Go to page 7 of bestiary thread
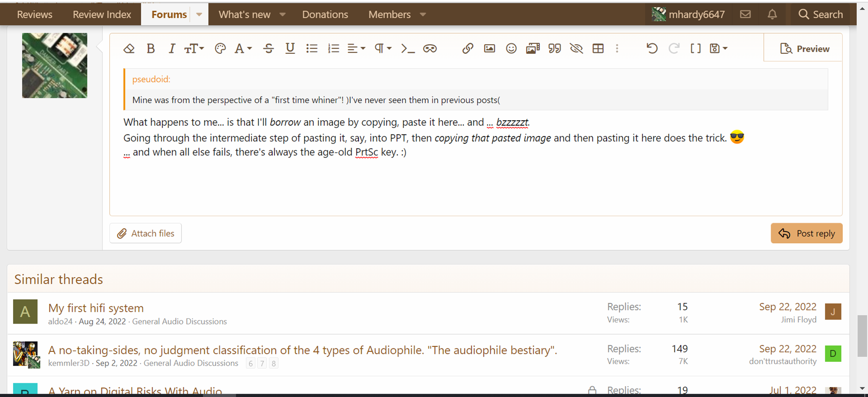Screen dimensions: 868x397 pyautogui.click(x=262, y=363)
